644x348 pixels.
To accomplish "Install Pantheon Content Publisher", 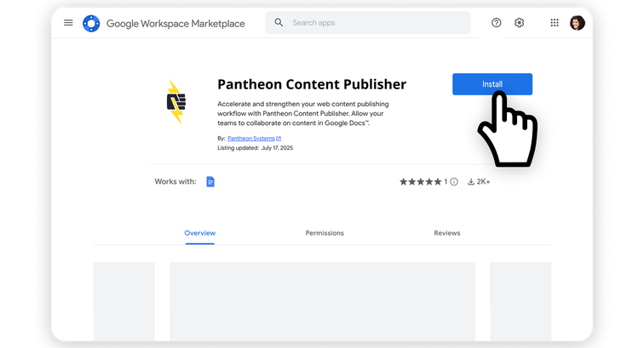I will [x=492, y=84].
